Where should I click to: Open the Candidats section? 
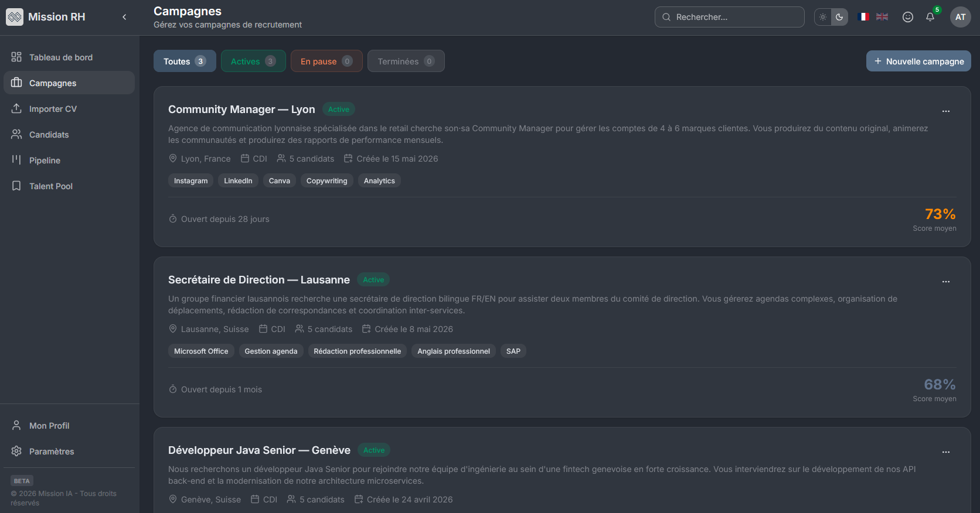[69, 135]
